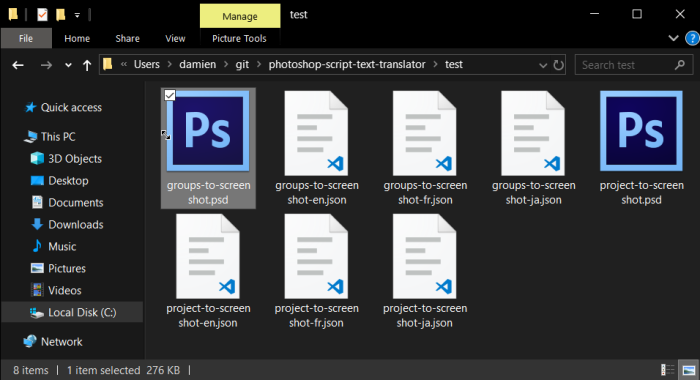Open the Share ribbon tab
Screen dimensions: 700x380
[x=127, y=38]
